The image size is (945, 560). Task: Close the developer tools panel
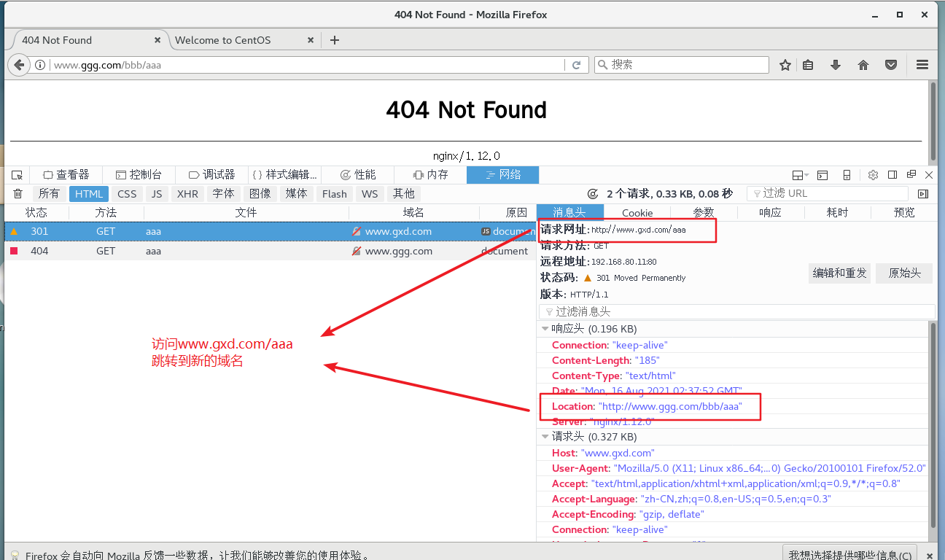click(929, 175)
